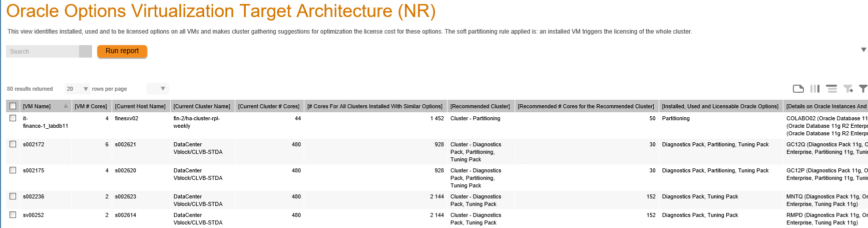Click the export report icon
868x228 pixels.
coord(798,89)
